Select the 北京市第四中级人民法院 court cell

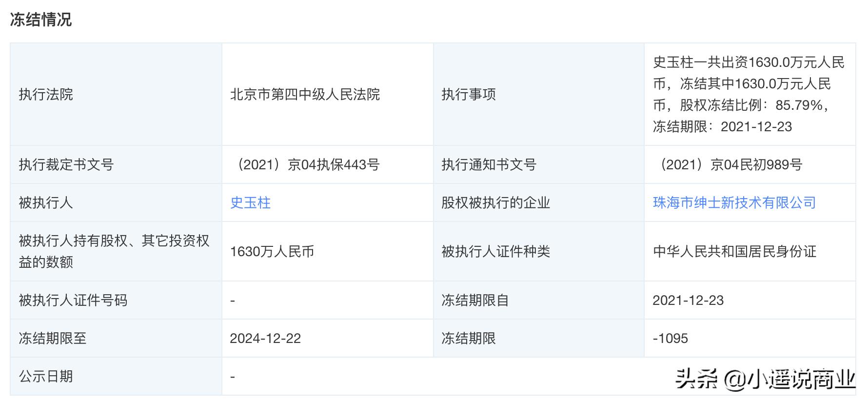click(305, 94)
